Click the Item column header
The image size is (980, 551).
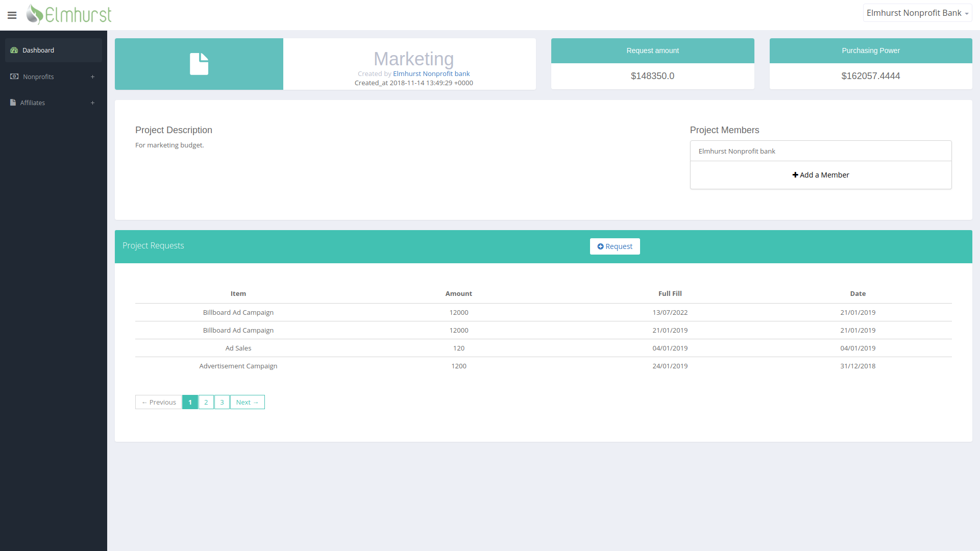click(x=238, y=293)
